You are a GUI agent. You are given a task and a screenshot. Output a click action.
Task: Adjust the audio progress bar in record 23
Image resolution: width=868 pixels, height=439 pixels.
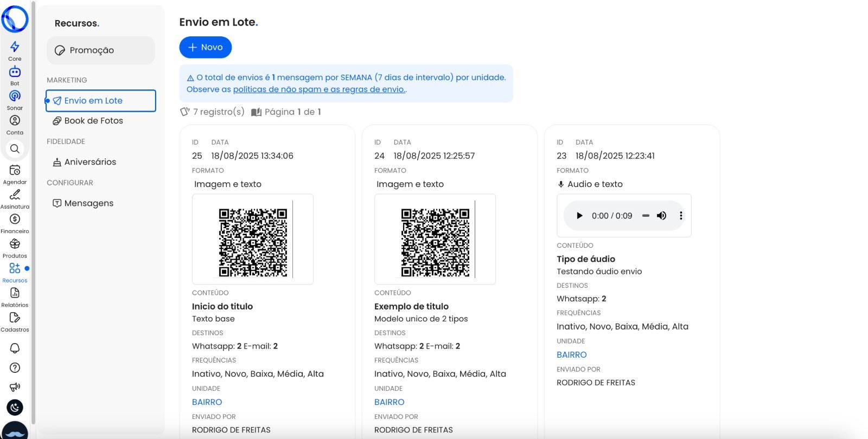click(646, 216)
